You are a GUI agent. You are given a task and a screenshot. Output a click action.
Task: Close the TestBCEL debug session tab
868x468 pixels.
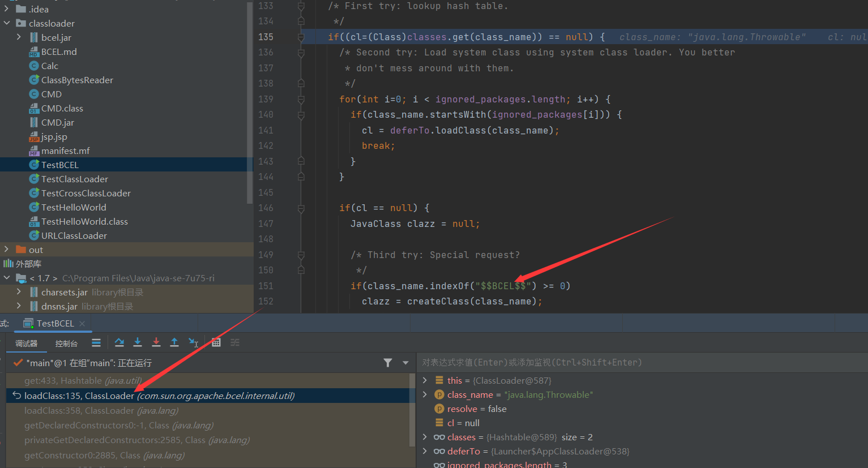(x=82, y=324)
